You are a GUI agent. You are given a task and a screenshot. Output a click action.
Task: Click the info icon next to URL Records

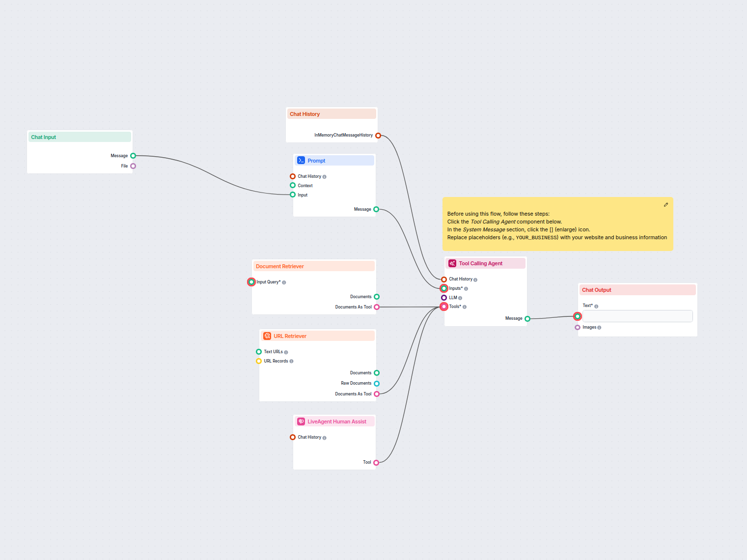(x=292, y=361)
